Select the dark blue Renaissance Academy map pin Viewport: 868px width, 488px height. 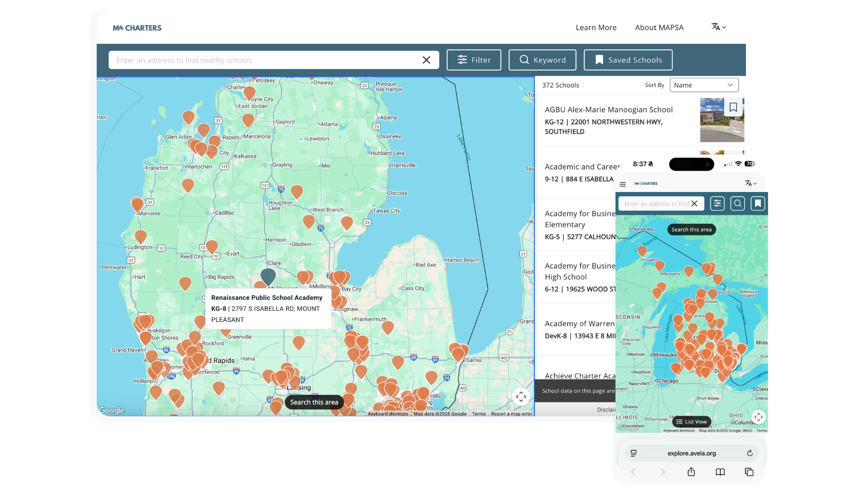268,276
